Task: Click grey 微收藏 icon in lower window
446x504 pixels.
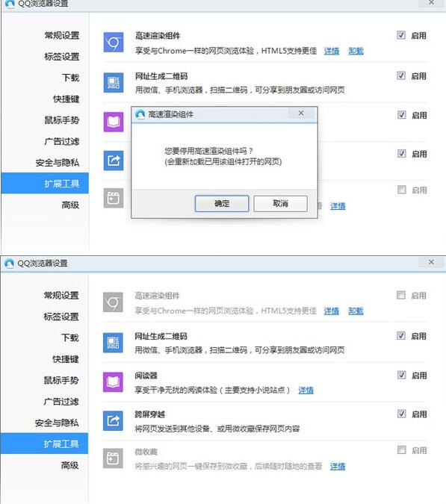Action: tap(113, 458)
